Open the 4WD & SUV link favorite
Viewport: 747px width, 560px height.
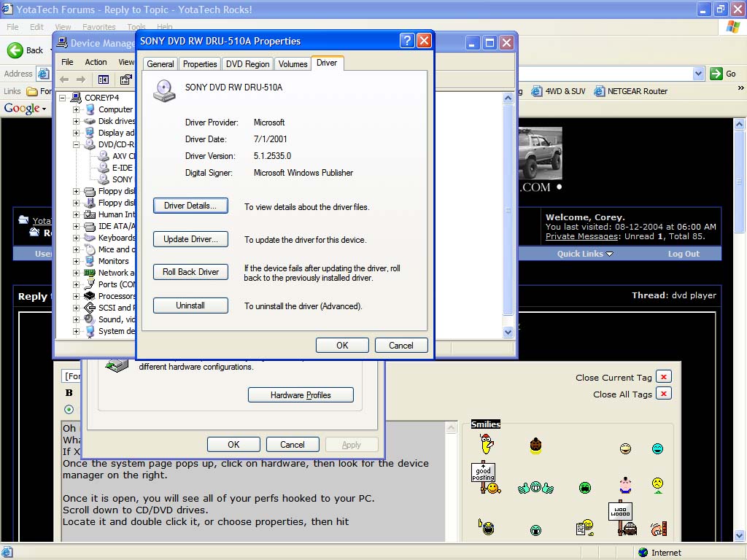[558, 91]
